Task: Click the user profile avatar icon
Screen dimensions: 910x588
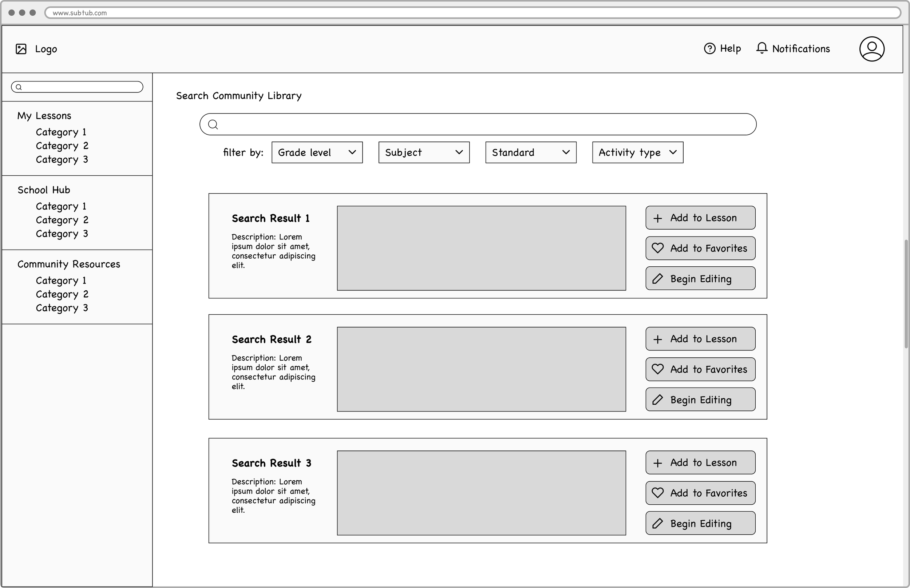Action: (871, 49)
